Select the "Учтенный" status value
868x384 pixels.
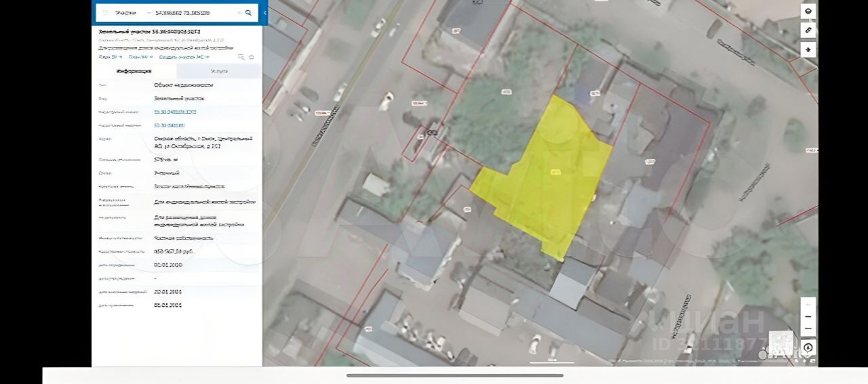click(x=166, y=173)
